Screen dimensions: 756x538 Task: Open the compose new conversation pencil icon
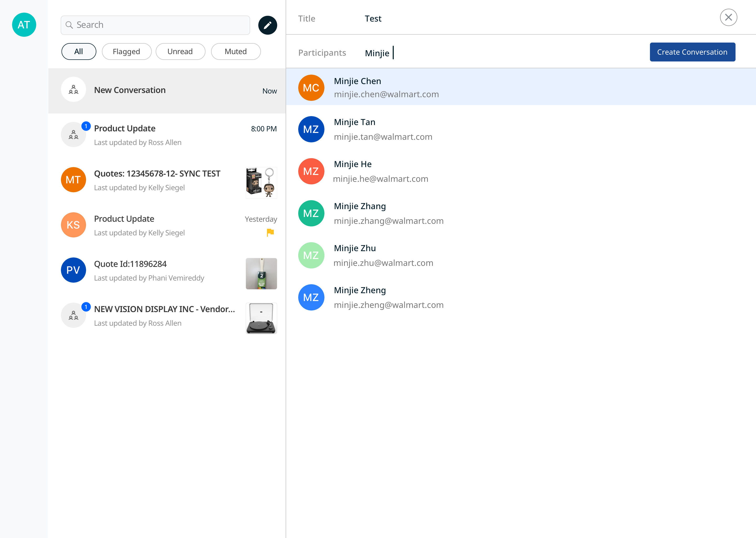point(267,25)
